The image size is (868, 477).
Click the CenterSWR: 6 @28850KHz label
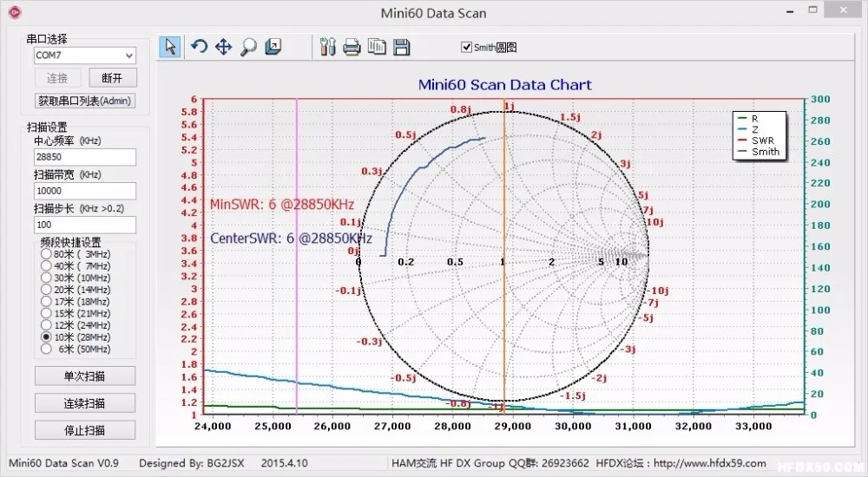(x=291, y=238)
